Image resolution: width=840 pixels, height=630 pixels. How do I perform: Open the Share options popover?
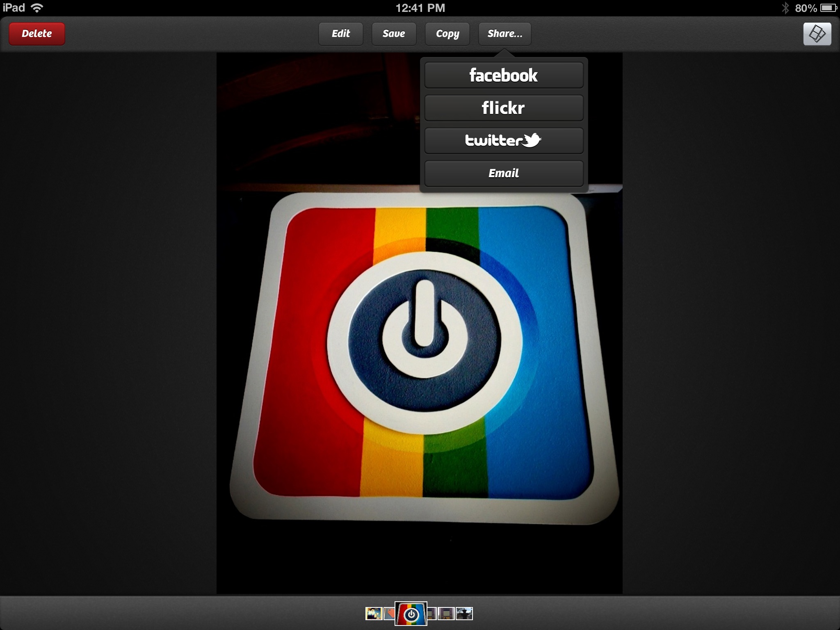pos(504,34)
